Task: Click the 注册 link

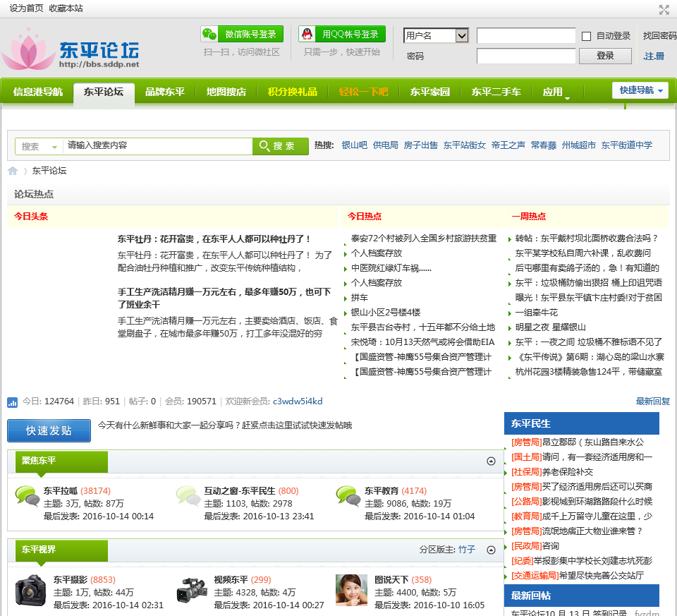Action: coord(654,56)
